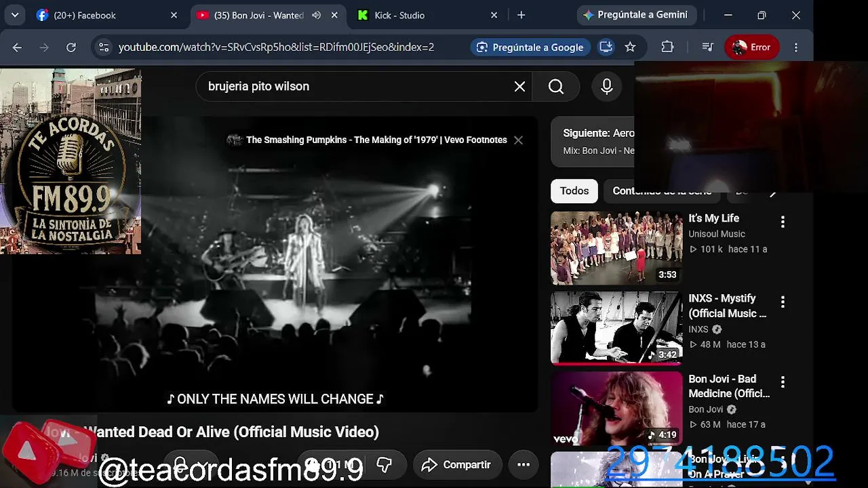868x488 pixels.
Task: Click the 'Unisoul Music' channel name
Action: [716, 234]
